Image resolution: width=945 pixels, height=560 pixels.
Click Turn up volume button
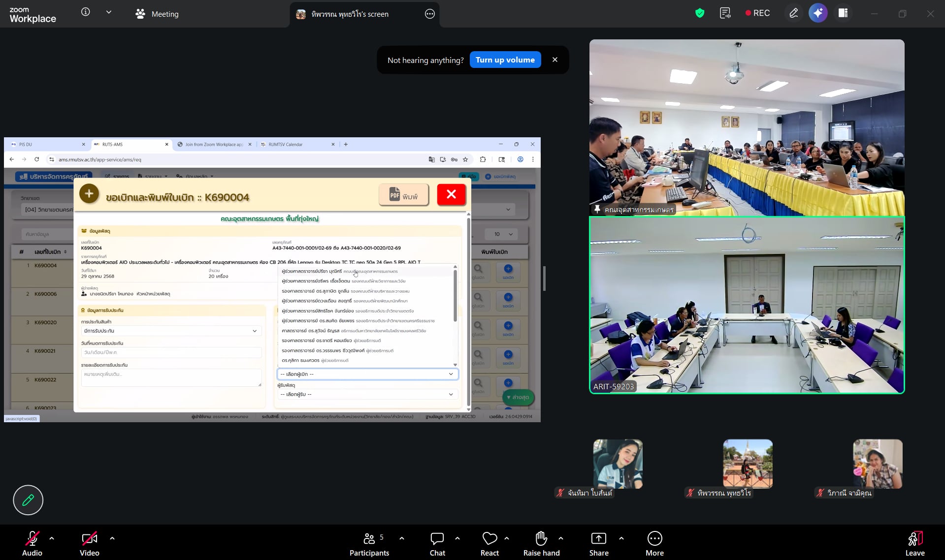click(505, 60)
